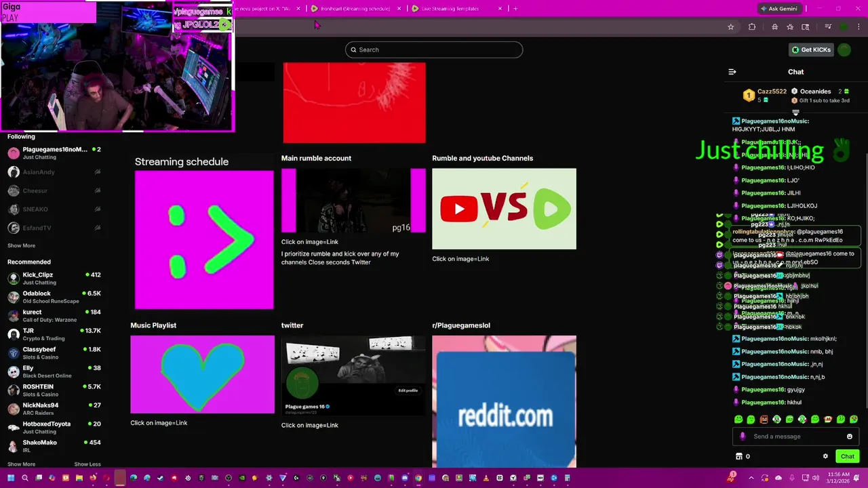Image resolution: width=868 pixels, height=488 pixels.
Task: Open recommended channel Elly
Action: (x=54, y=371)
